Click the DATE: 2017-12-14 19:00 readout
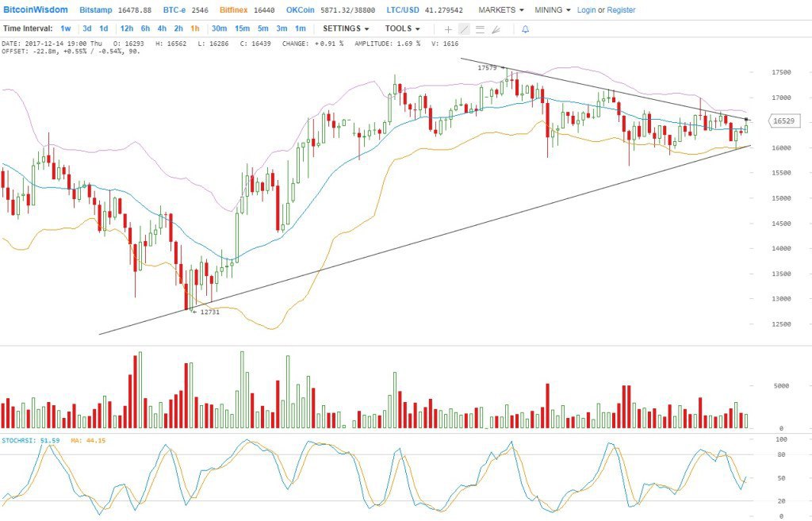The width and height of the screenshot is (812, 521). [52, 44]
